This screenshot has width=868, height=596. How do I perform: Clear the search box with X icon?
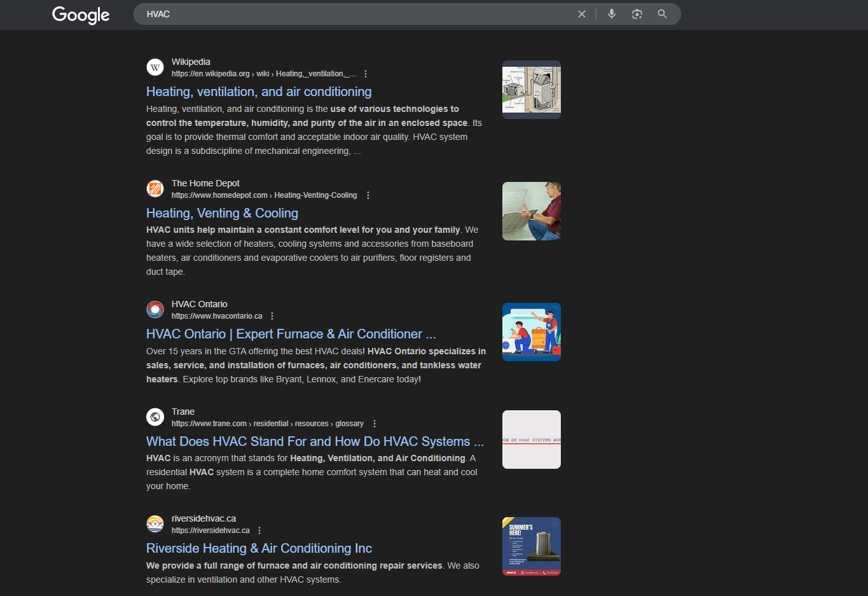click(581, 14)
